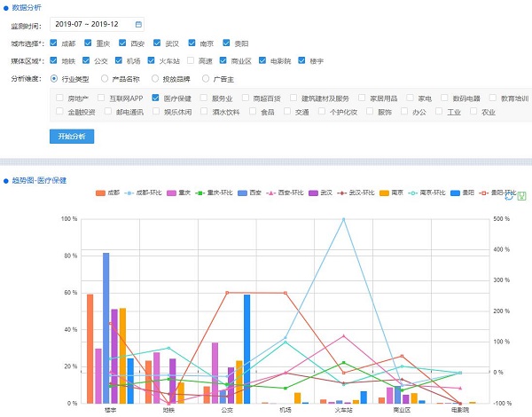Click the 开始分析 button

[x=71, y=136]
